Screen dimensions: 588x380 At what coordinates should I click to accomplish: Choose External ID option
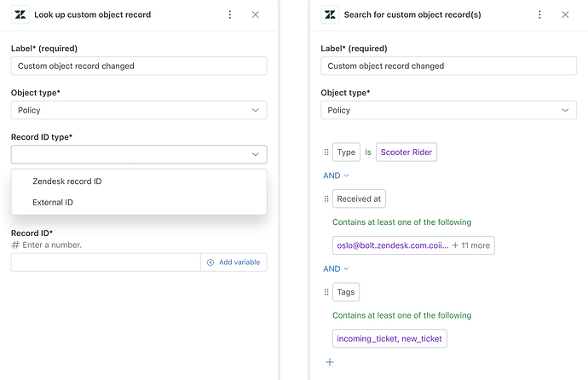pos(139,203)
